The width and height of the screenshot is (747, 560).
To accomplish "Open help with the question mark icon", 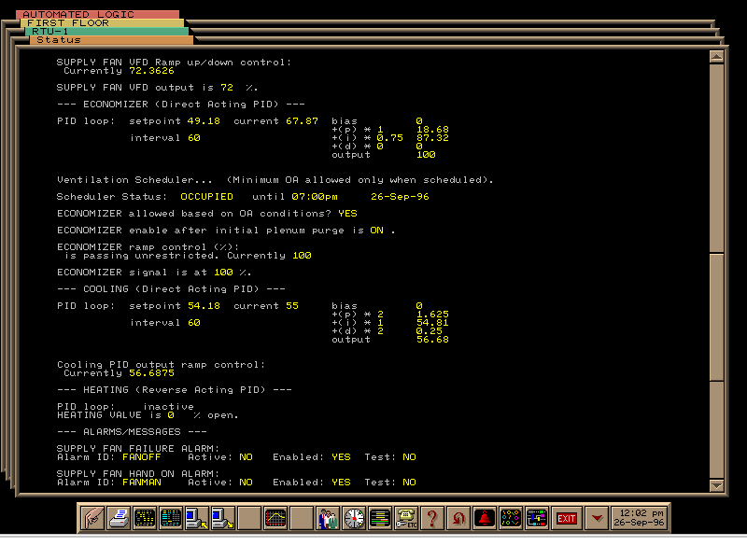I will [432, 517].
